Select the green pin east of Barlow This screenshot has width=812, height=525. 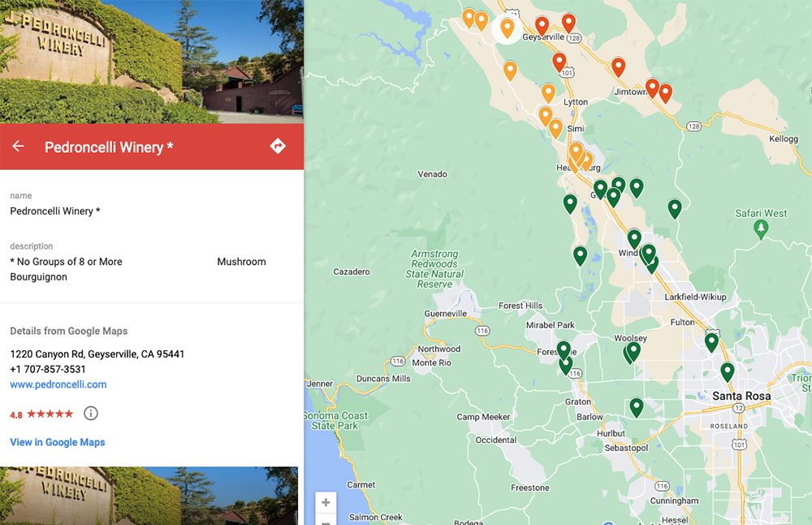pos(637,408)
